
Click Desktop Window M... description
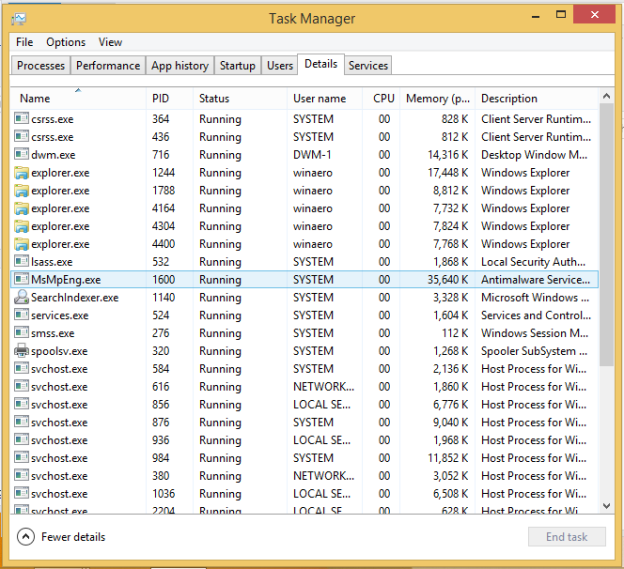[534, 155]
